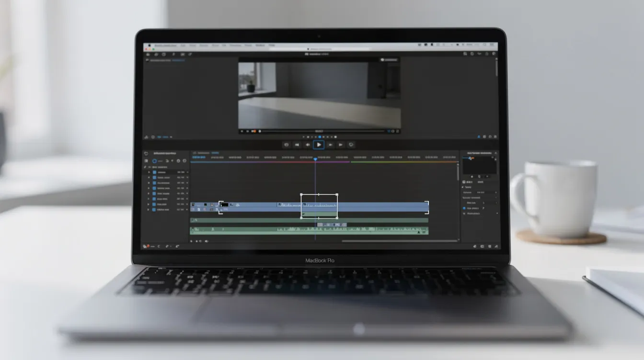
Task: Click the timeline's horizontal scrollbar thumb
Action: (x=399, y=241)
